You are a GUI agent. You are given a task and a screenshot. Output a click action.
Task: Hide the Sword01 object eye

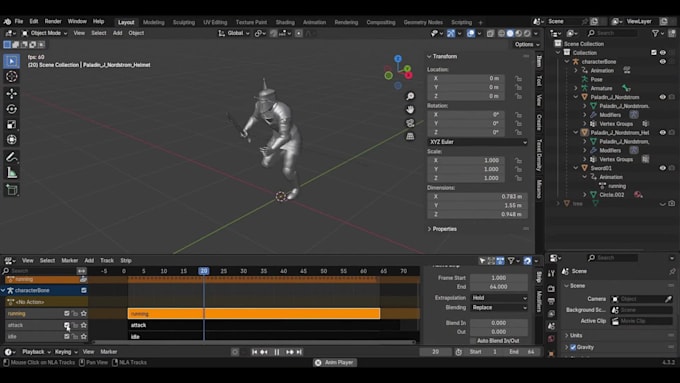[x=663, y=168]
